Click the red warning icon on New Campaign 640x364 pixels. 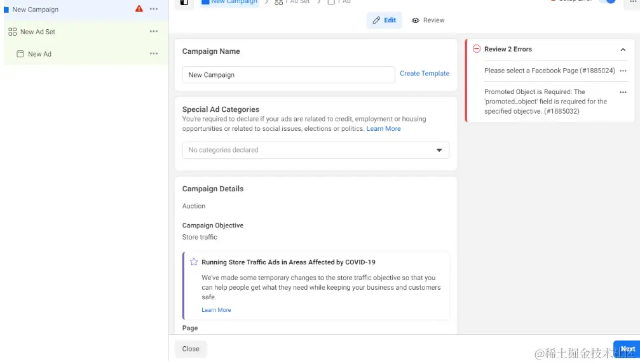(139, 9)
